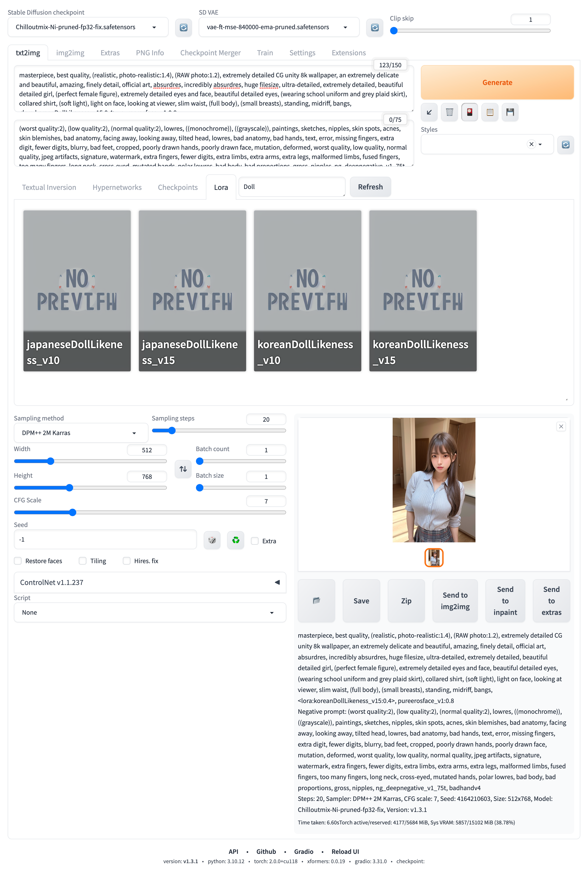
Task: Check the seed Extra checkbox
Action: click(x=255, y=541)
